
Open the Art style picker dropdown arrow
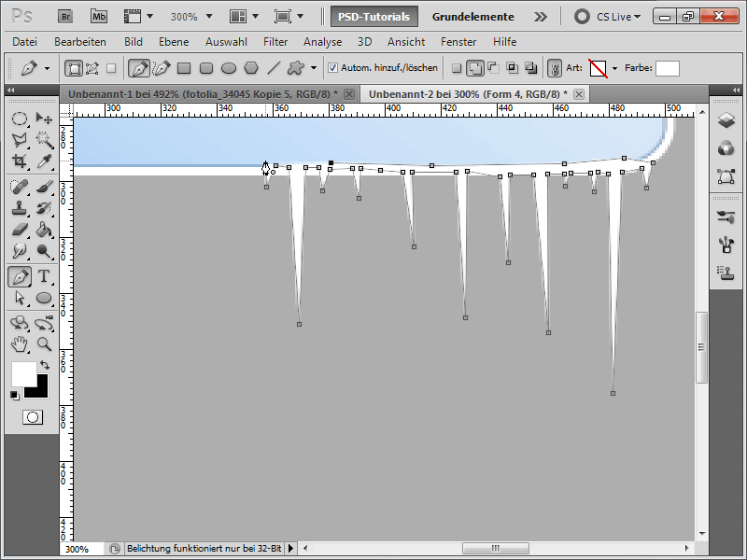tap(614, 68)
